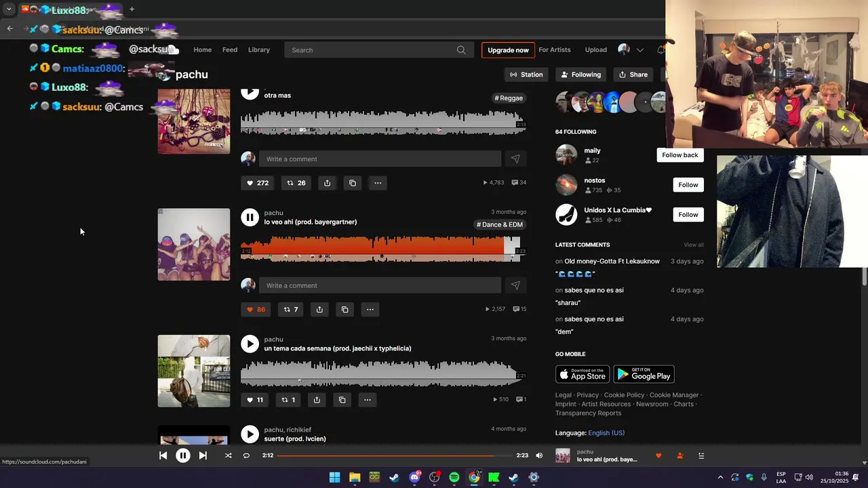Change language English (US) link
The width and height of the screenshot is (868, 488).
(606, 432)
